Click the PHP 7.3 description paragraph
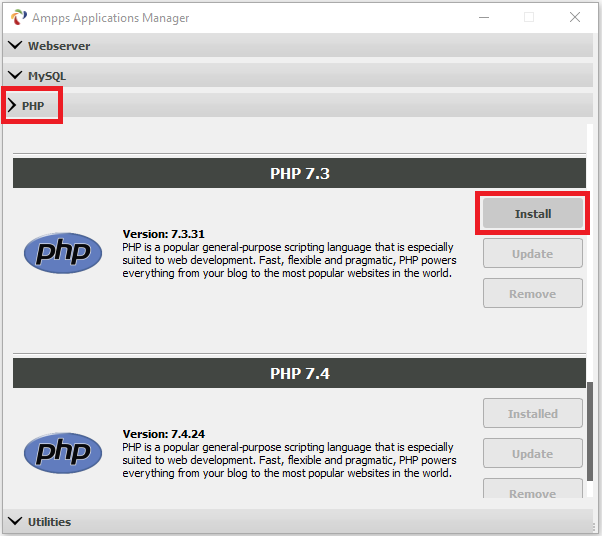The height and width of the screenshot is (536, 602). click(x=289, y=260)
